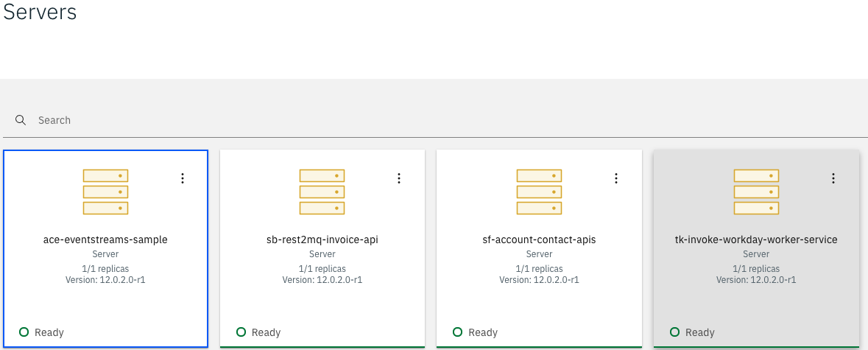The height and width of the screenshot is (350, 868).
Task: Click Ready status icon on ace-eventstreams-sample
Action: coord(24,332)
